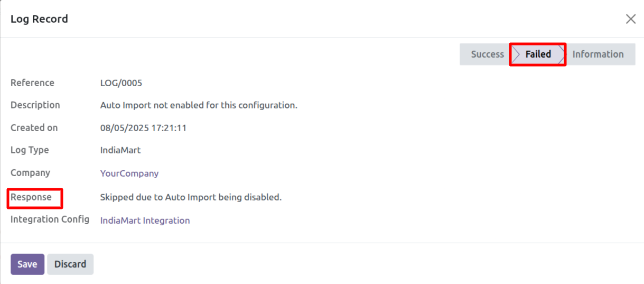Viewport: 644px width, 284px height.
Task: Click the IndiaMart Log Type value
Action: coord(120,150)
